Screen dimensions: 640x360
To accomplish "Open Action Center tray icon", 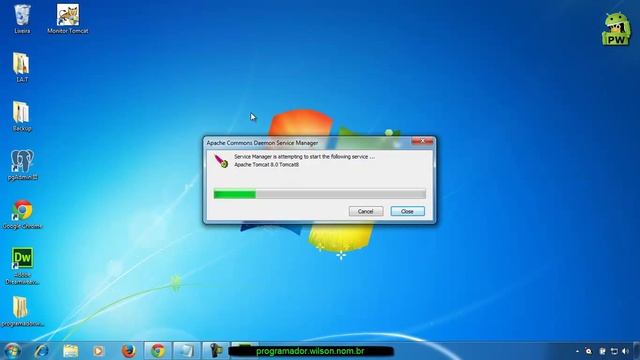I will 602,351.
